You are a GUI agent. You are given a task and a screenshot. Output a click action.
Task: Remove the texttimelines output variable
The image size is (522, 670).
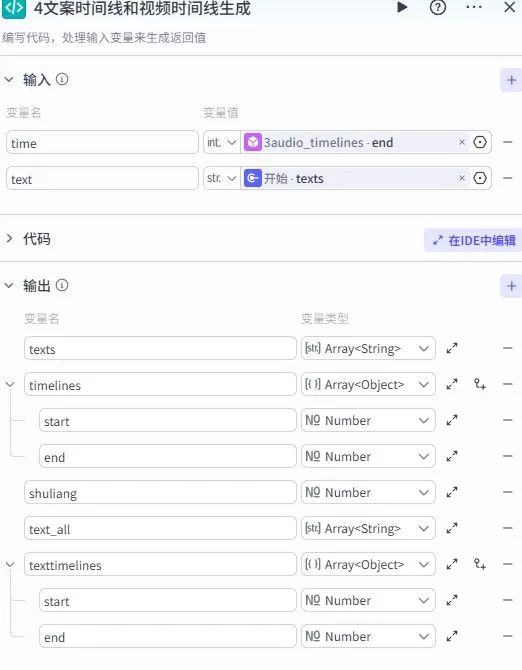click(507, 564)
